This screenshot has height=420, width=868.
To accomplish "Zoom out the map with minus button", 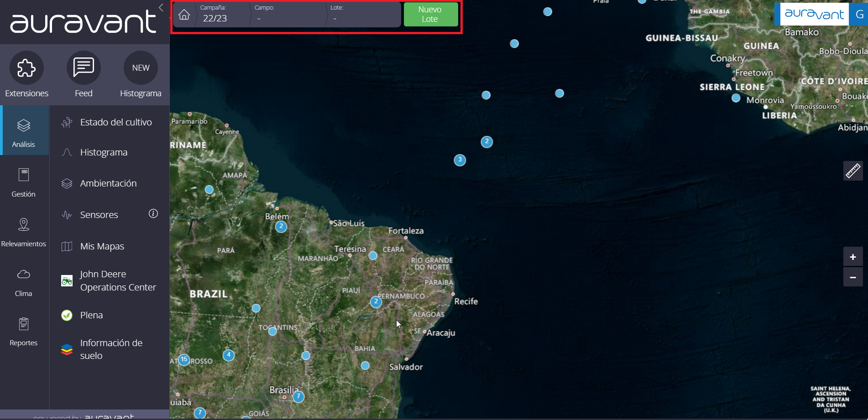I will [x=853, y=277].
